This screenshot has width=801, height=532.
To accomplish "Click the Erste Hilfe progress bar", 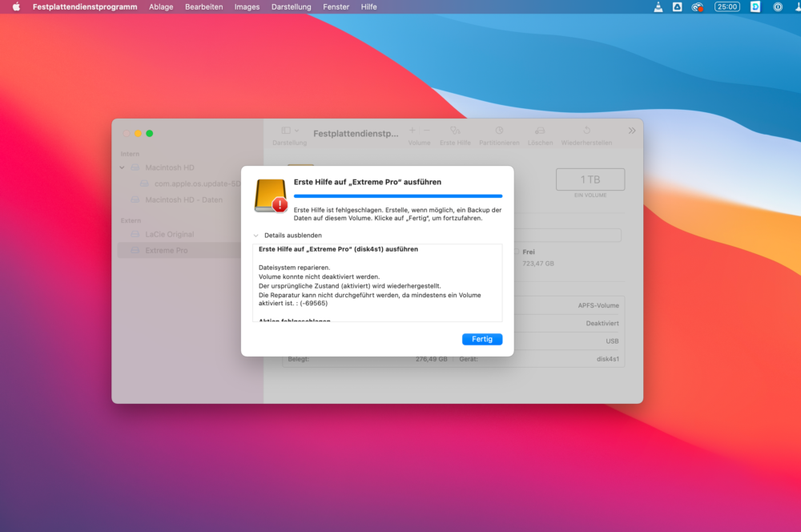I will pos(398,195).
